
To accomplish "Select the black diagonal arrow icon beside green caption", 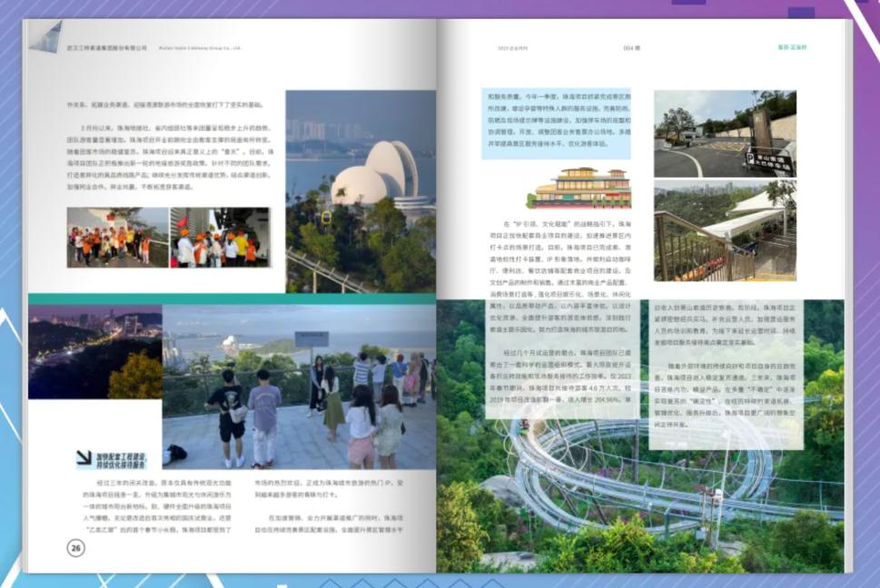I will click(84, 456).
